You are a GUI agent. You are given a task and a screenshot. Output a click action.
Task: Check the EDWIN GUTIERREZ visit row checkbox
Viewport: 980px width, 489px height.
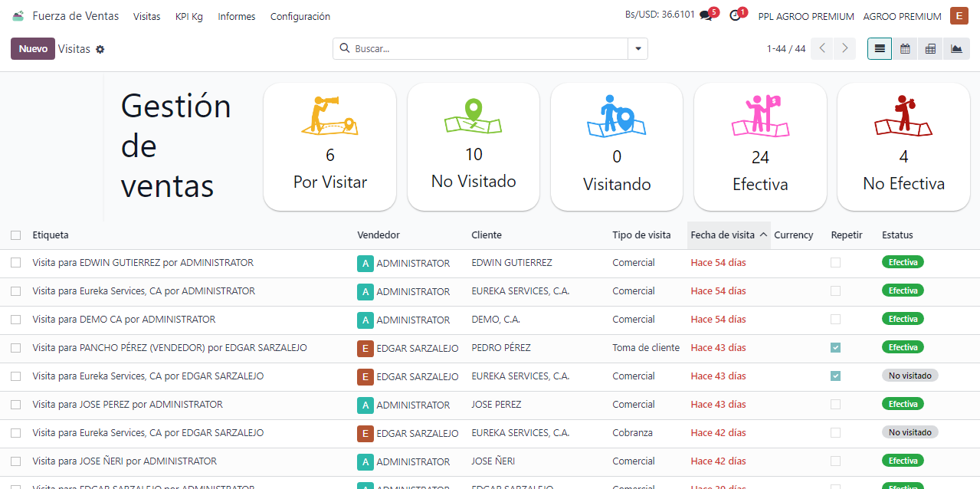16,263
